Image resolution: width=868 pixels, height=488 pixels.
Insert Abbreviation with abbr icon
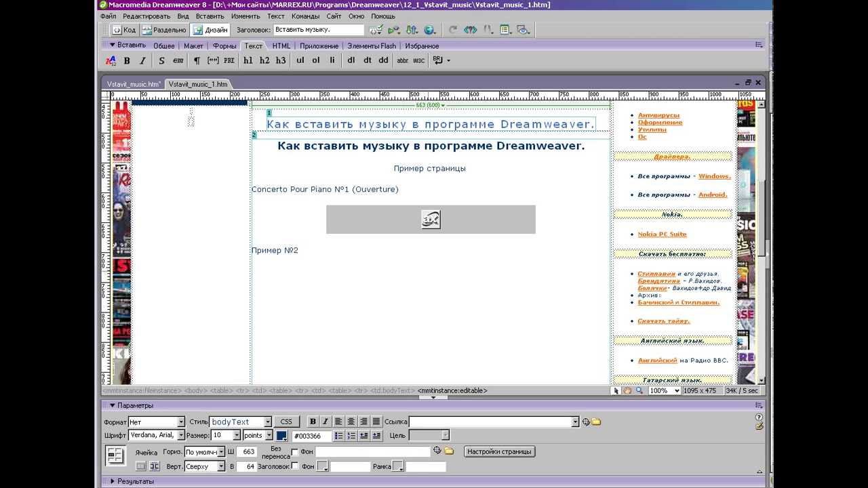403,60
